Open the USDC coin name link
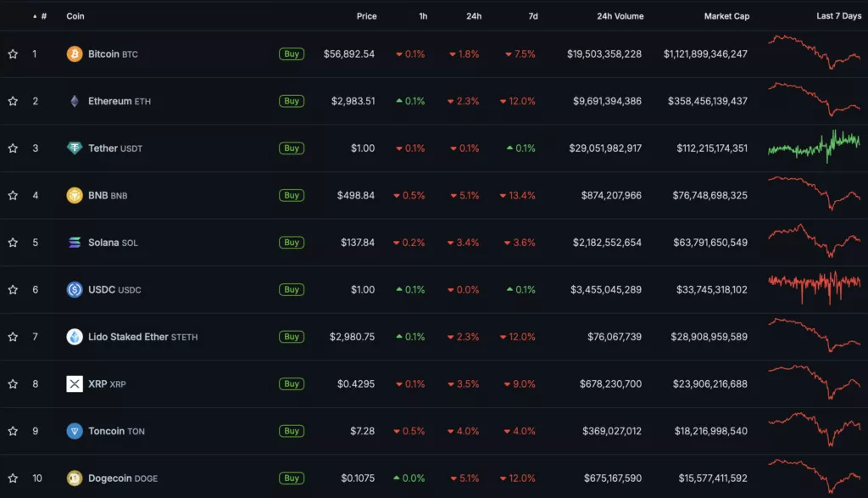The height and width of the screenshot is (498, 868). tap(114, 289)
